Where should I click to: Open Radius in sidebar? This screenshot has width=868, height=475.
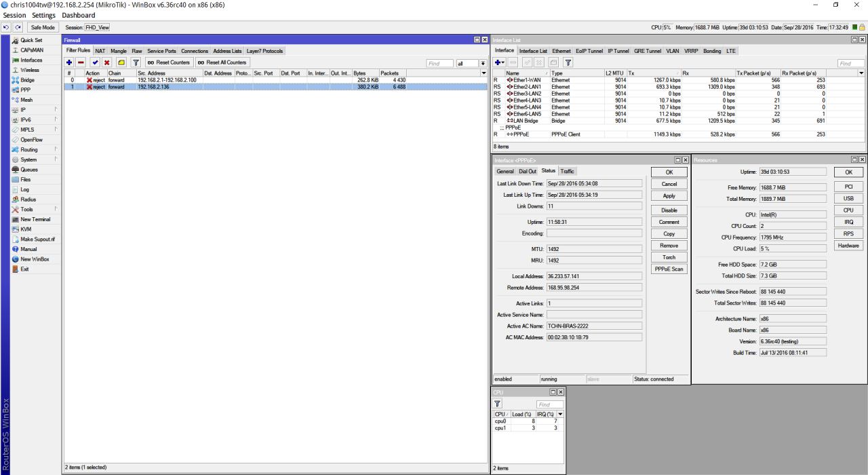point(30,199)
